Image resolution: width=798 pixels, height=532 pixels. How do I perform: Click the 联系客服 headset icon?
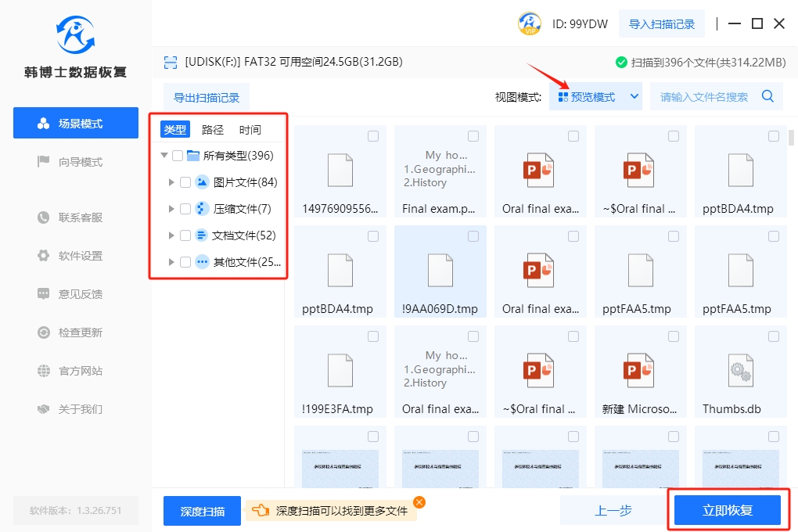[44, 217]
